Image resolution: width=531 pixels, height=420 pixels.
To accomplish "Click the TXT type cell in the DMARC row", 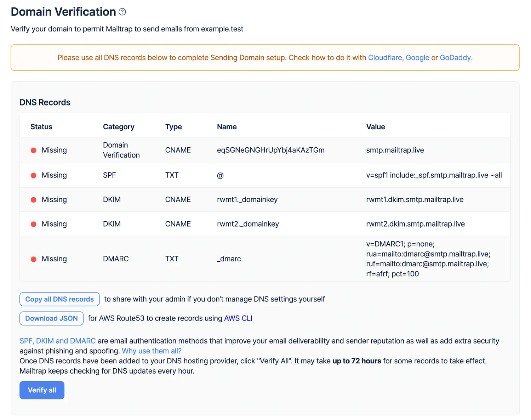I will tap(172, 259).
